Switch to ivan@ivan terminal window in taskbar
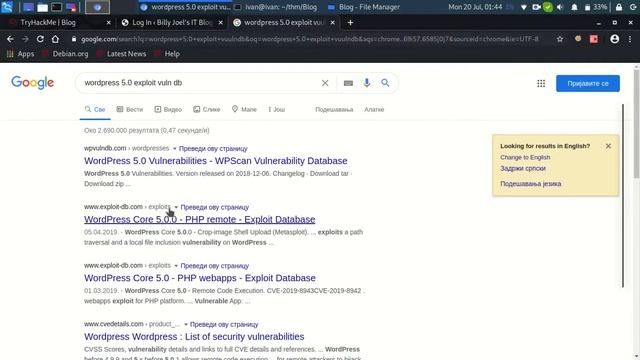640x360 pixels. tap(276, 7)
